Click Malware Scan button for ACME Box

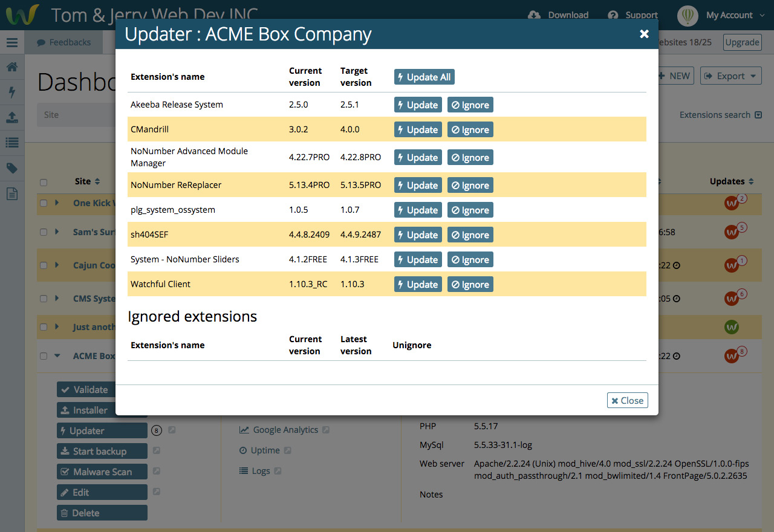coord(102,472)
